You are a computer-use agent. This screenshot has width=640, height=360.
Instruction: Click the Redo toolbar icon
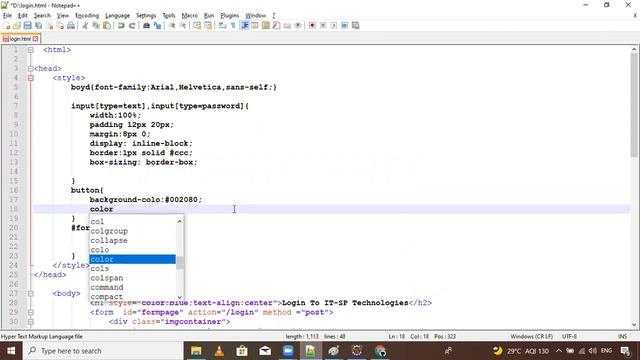point(132,25)
